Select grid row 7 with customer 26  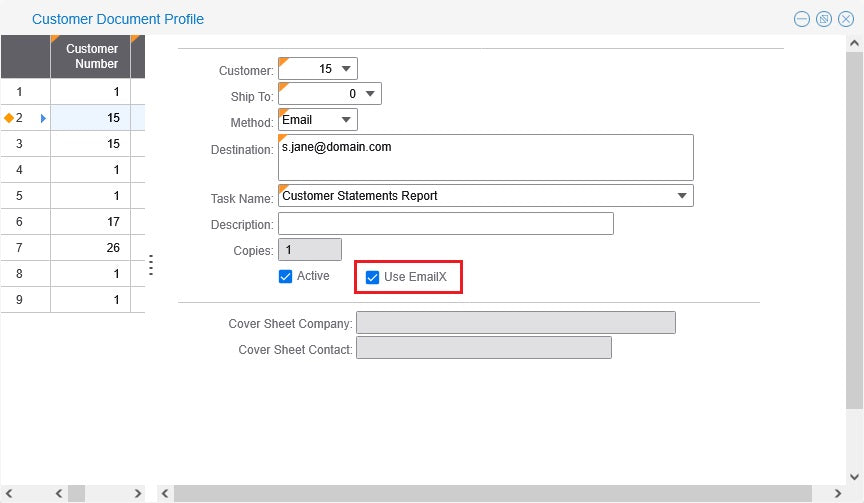tap(90, 248)
